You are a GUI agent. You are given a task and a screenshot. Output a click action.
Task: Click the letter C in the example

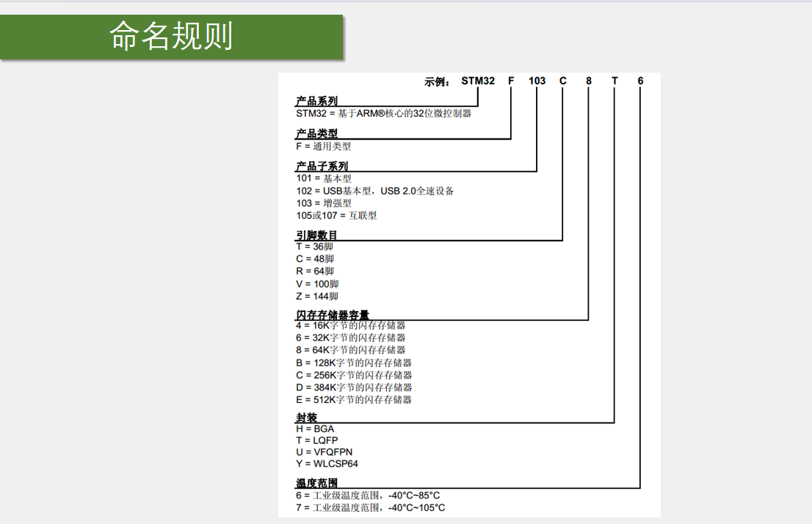click(x=563, y=81)
